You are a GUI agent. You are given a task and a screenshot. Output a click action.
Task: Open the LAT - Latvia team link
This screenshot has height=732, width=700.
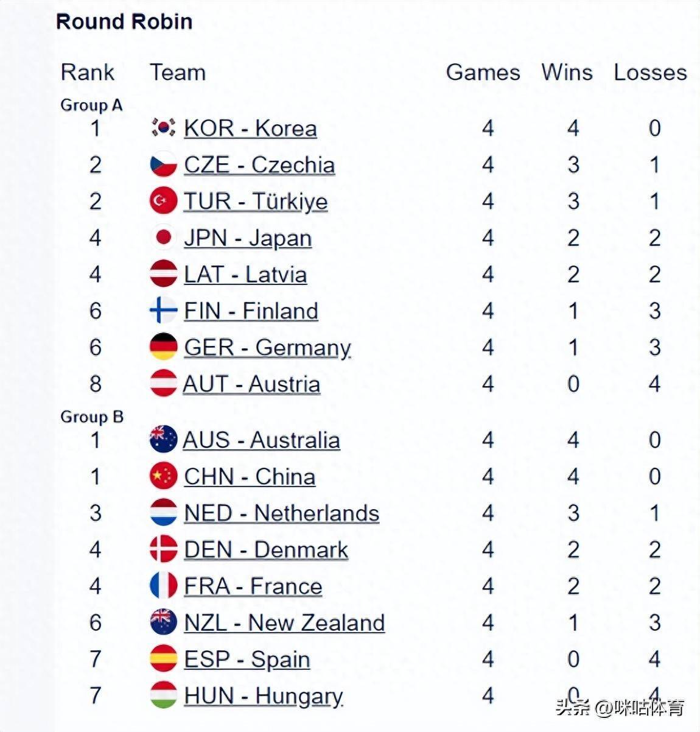point(245,275)
